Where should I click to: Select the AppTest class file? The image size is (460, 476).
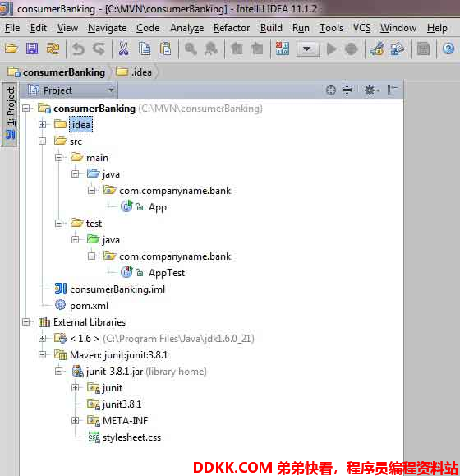(167, 273)
